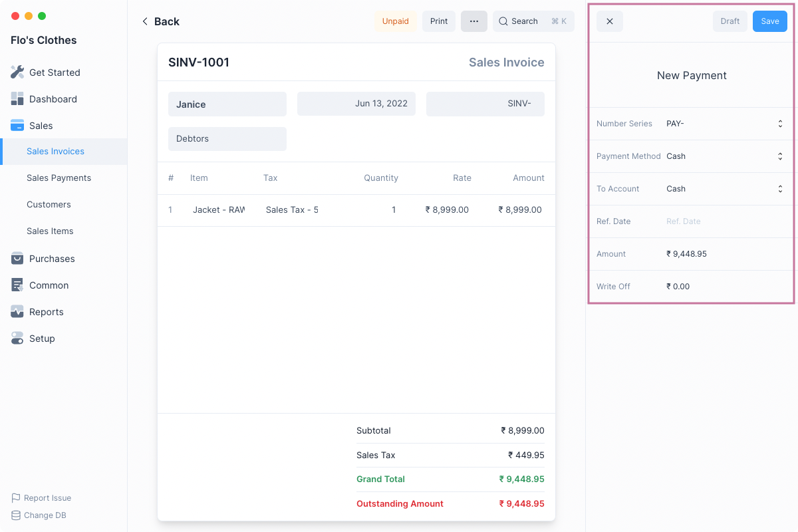Open Reports via its chart icon
798x532 pixels.
pyautogui.click(x=17, y=312)
